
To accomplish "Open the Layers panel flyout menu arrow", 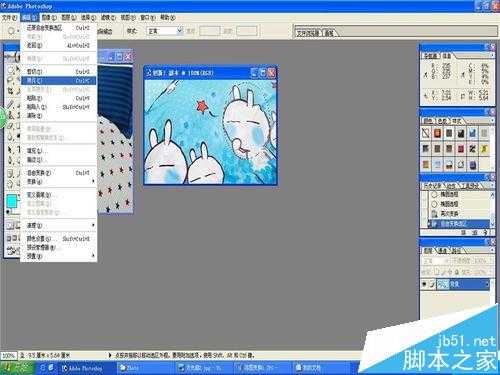I will (492, 250).
